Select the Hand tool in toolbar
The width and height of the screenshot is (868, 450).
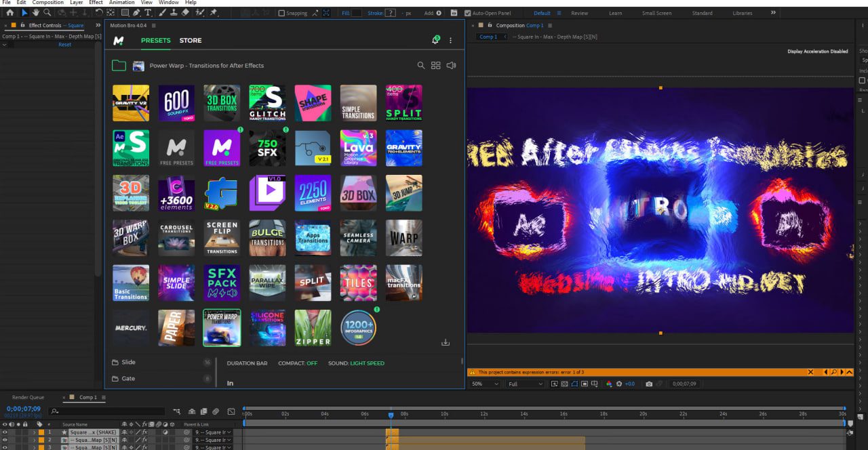[x=36, y=13]
